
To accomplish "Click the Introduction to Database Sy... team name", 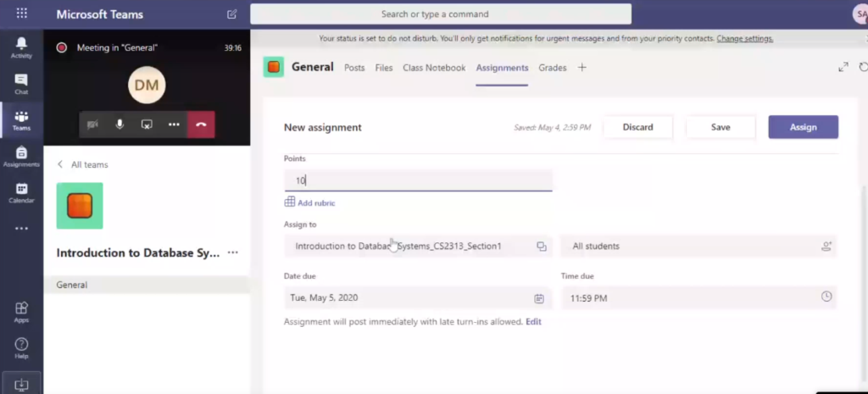I will (x=138, y=252).
